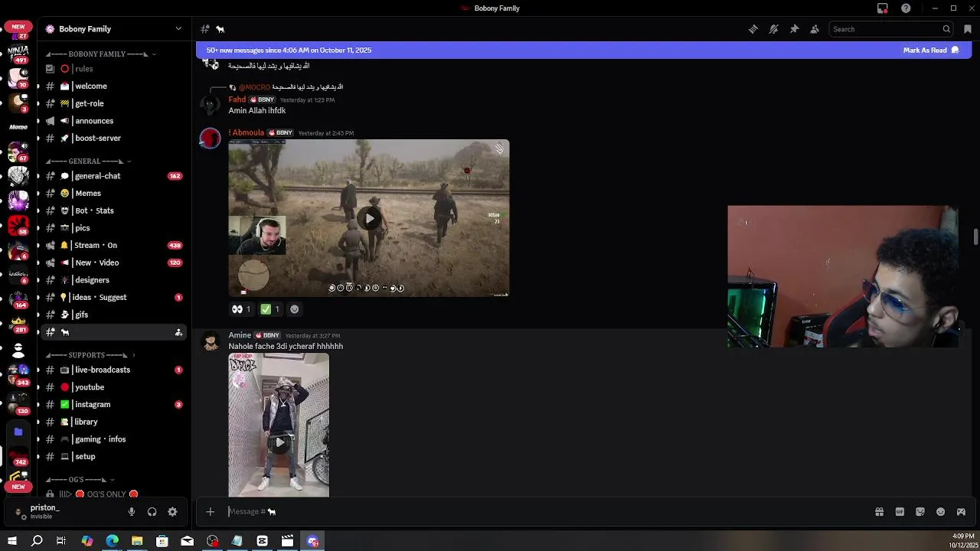The image size is (980, 551).
Task: Play Abmoula's gameplay video
Action: coord(369,219)
